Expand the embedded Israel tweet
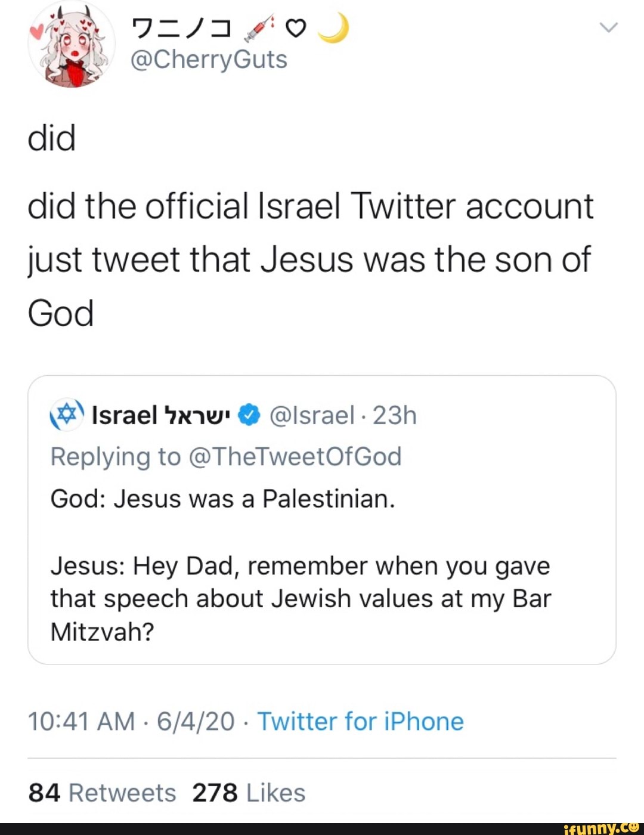 point(322,519)
